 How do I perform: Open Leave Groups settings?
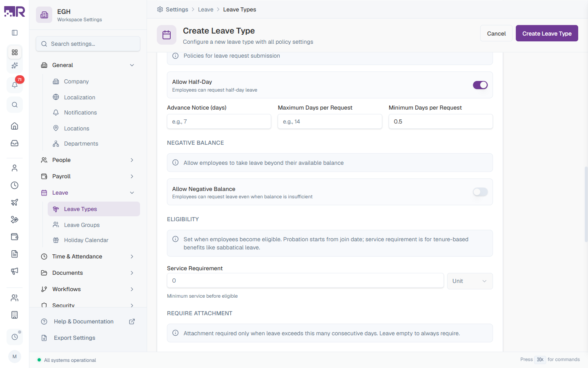tap(94, 225)
